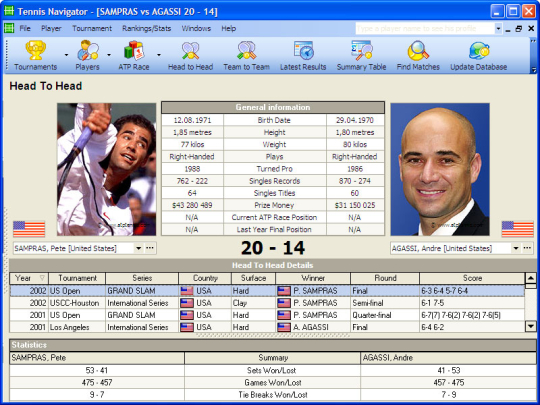This screenshot has height=405, width=540.
Task: Sort by the Round column header
Action: click(x=385, y=278)
